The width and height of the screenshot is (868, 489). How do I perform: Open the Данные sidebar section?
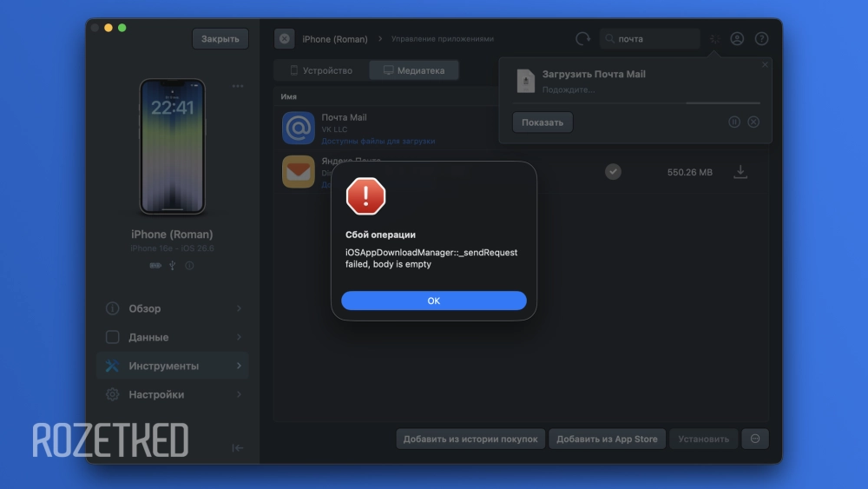click(173, 337)
